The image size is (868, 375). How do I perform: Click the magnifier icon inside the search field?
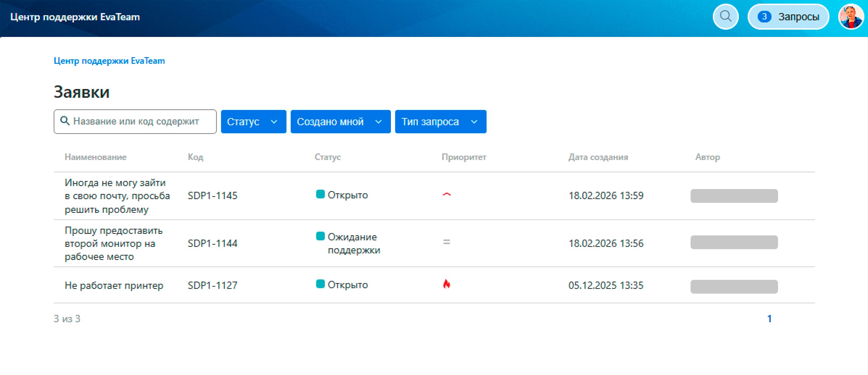tap(65, 121)
